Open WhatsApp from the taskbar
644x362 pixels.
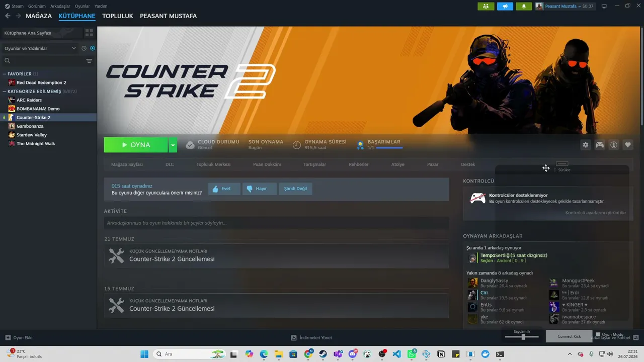[x=412, y=354]
